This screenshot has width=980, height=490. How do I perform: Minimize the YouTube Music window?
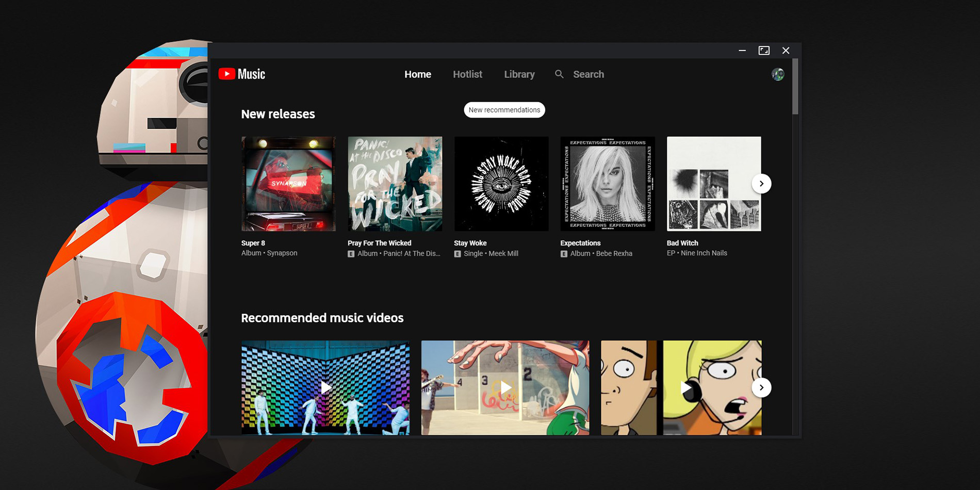pyautogui.click(x=742, y=51)
